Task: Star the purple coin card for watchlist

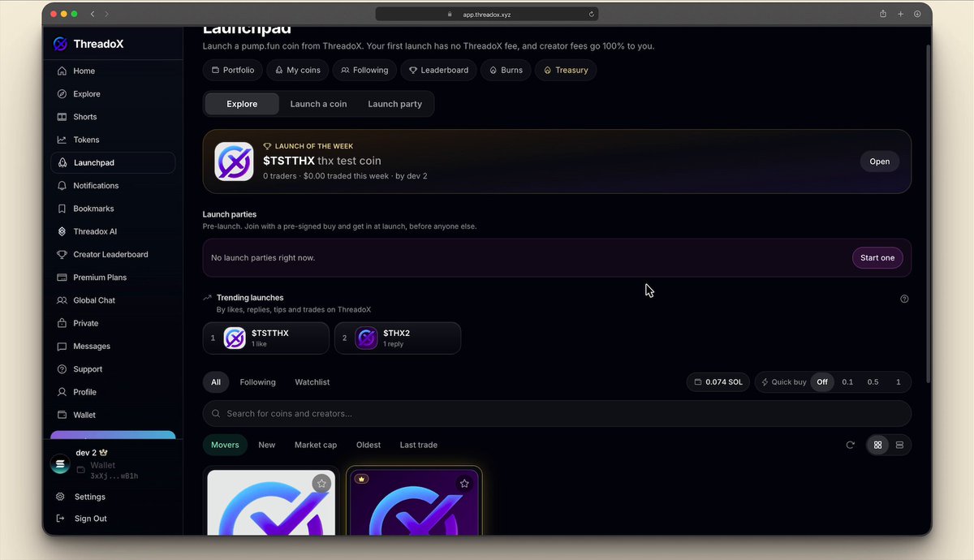Action: click(x=464, y=484)
